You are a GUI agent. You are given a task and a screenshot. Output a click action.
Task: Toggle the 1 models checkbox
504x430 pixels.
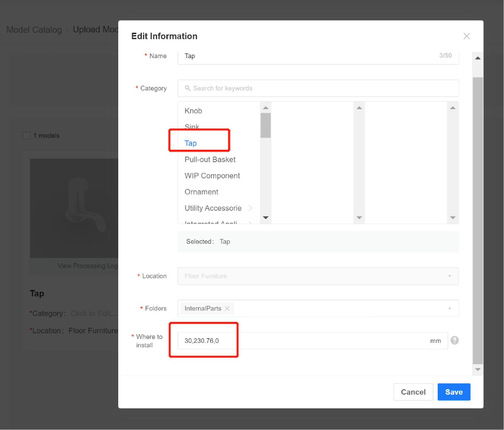(27, 136)
